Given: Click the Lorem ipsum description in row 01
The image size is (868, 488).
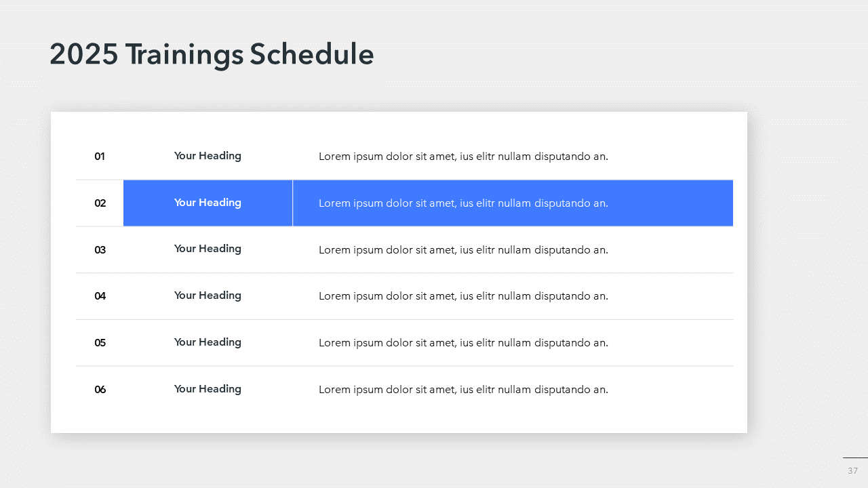Looking at the screenshot, I should pyautogui.click(x=463, y=157).
